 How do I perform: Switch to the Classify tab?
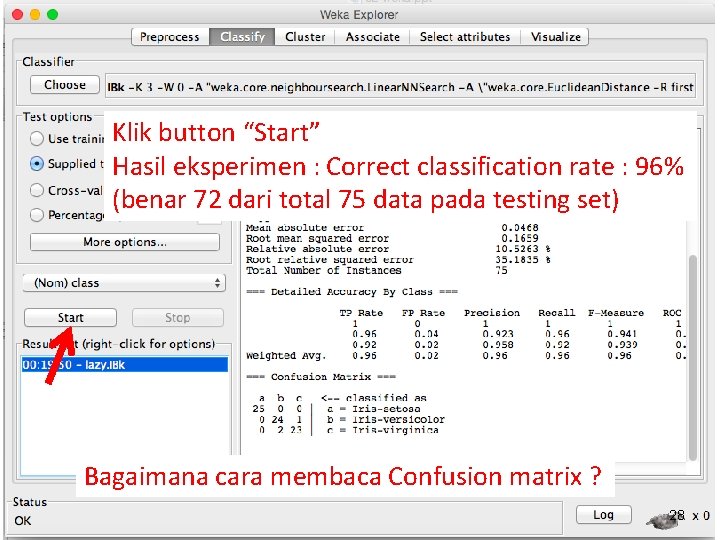point(242,37)
